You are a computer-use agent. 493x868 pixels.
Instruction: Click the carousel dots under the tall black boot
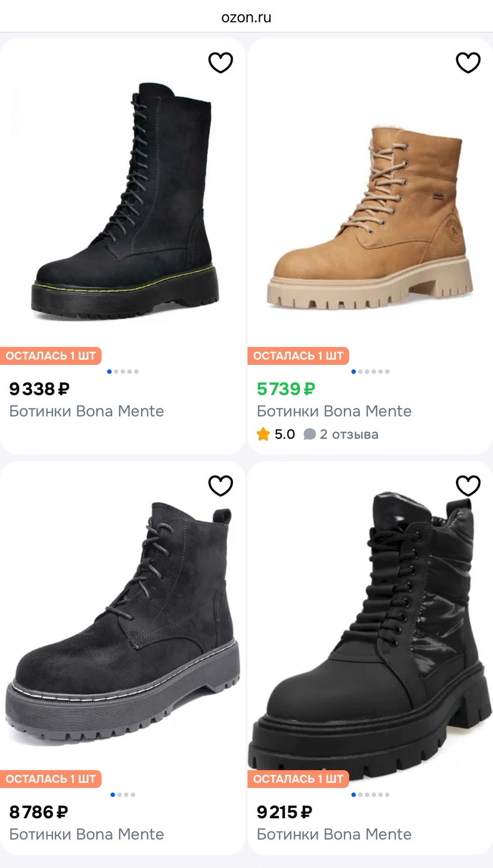click(123, 372)
